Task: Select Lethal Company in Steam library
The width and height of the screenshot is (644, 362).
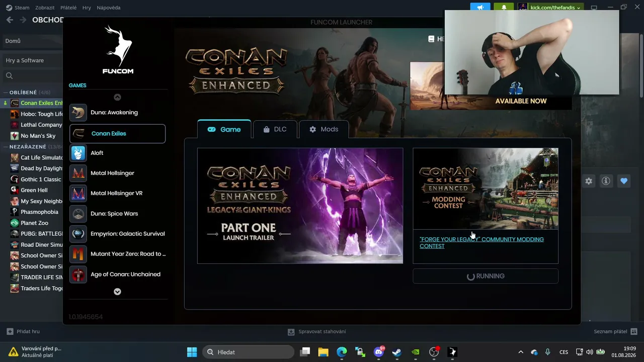Action: click(36, 125)
